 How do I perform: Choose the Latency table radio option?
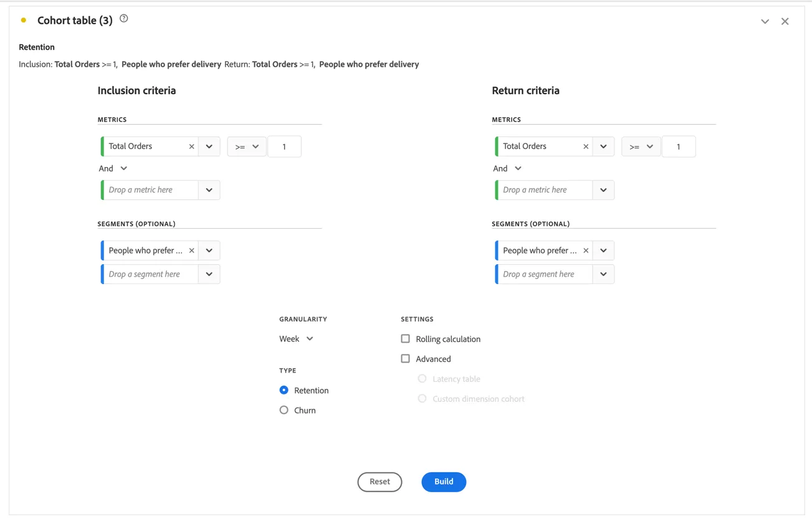423,379
